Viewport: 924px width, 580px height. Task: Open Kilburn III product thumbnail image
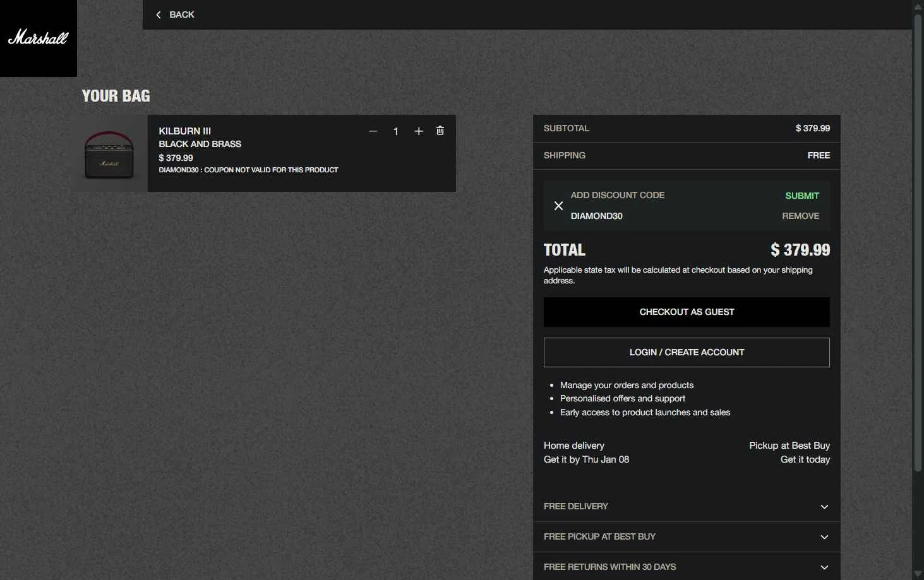point(109,153)
